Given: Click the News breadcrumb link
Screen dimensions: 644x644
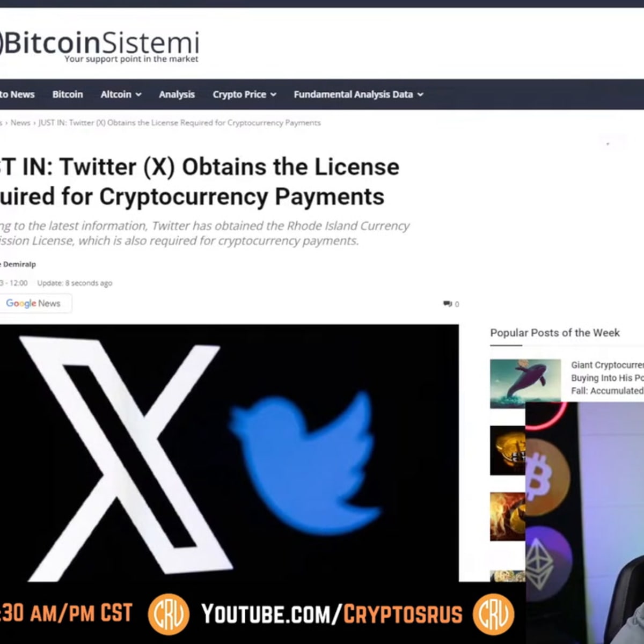Looking at the screenshot, I should tap(20, 123).
